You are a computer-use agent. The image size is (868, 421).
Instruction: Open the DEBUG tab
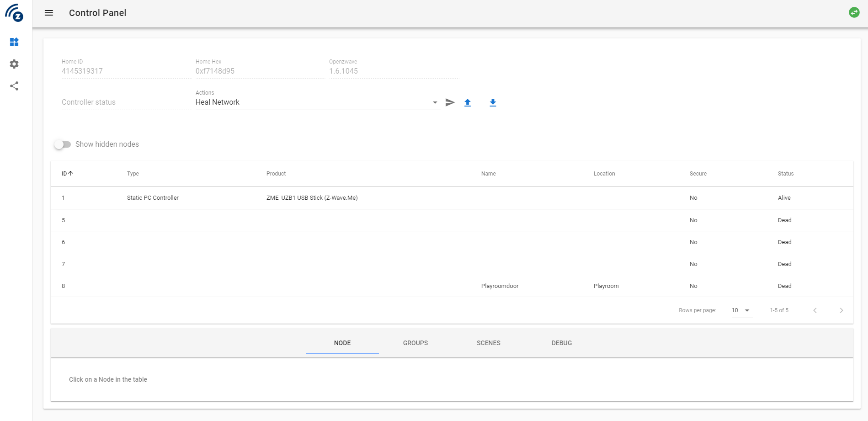point(562,343)
